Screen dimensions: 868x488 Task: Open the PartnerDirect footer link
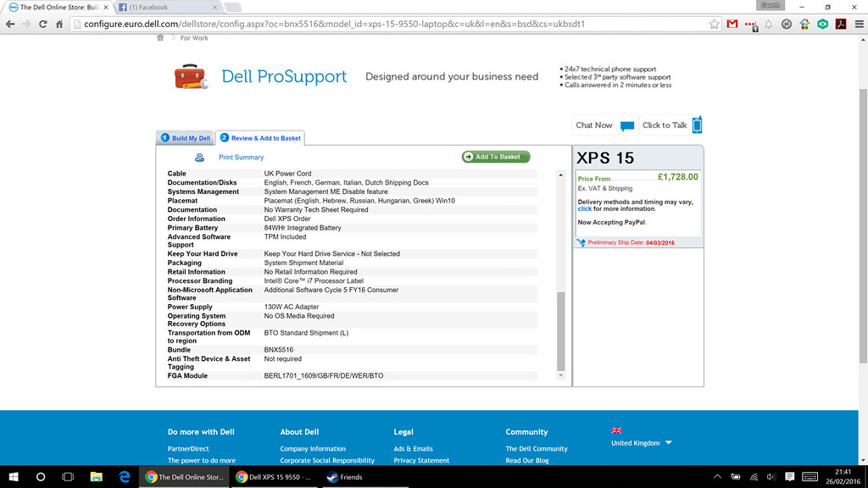coord(188,449)
